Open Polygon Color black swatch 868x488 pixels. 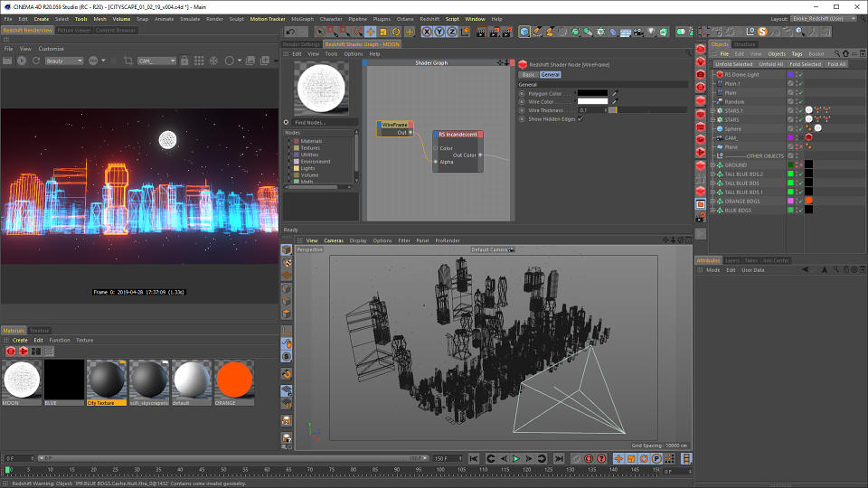(x=592, y=93)
